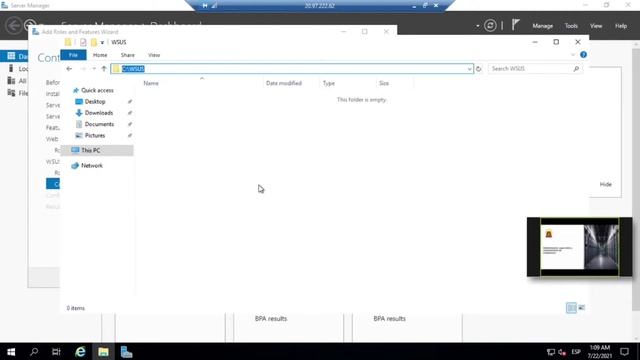This screenshot has height=360, width=640.
Task: Go back in File Explorer navigation
Action: 69,69
